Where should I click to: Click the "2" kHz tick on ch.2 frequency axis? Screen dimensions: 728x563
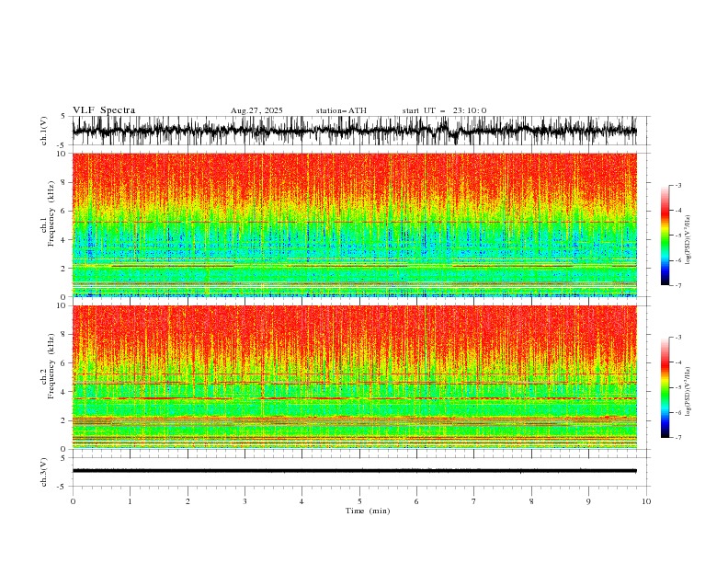point(65,420)
